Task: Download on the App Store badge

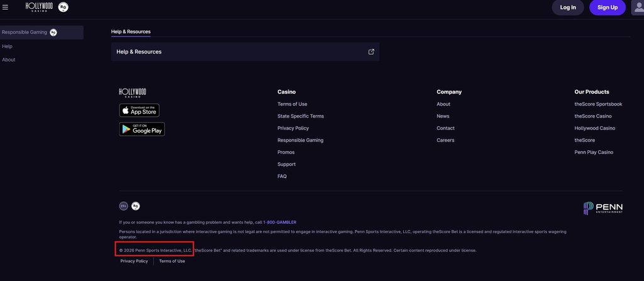Action: [139, 110]
